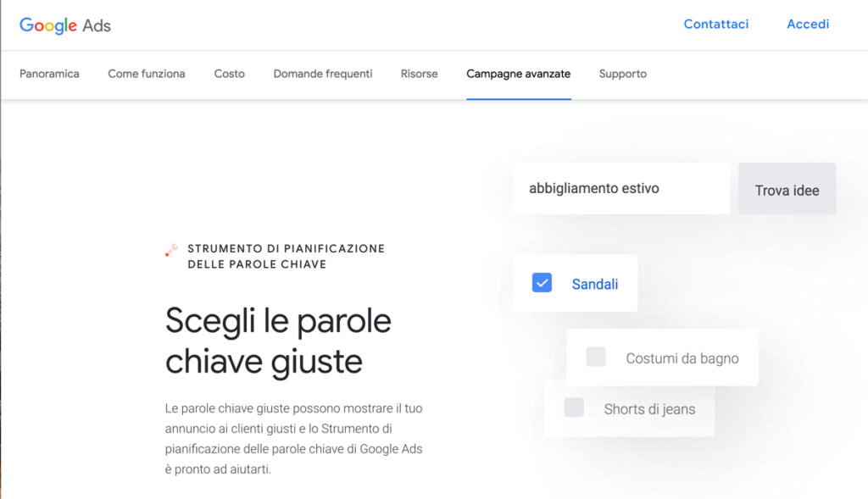Select the blue Sandali keyword label
Screen dimensions: 868x499
594,284
